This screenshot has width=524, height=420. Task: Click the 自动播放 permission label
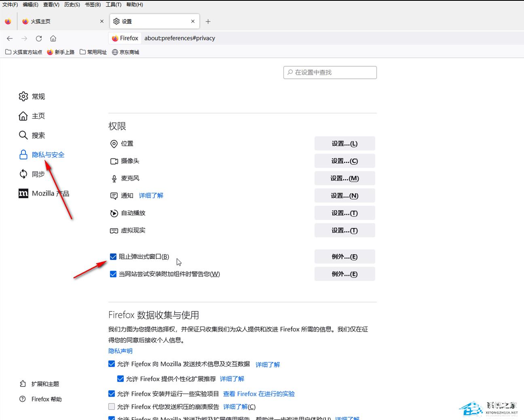coord(133,213)
